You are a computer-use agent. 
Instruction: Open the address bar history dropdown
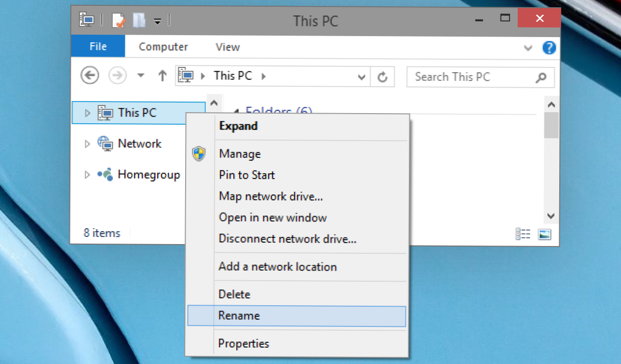[x=362, y=77]
